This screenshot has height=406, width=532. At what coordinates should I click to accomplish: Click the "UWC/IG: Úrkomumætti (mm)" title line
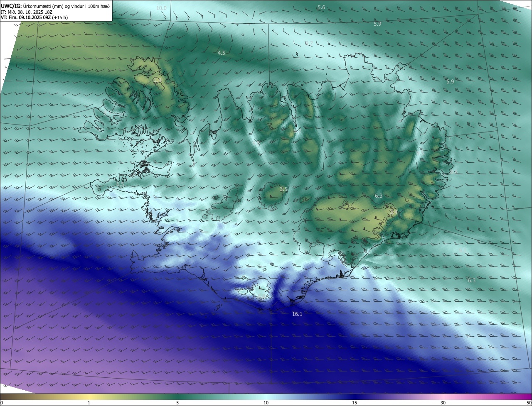coord(55,6)
